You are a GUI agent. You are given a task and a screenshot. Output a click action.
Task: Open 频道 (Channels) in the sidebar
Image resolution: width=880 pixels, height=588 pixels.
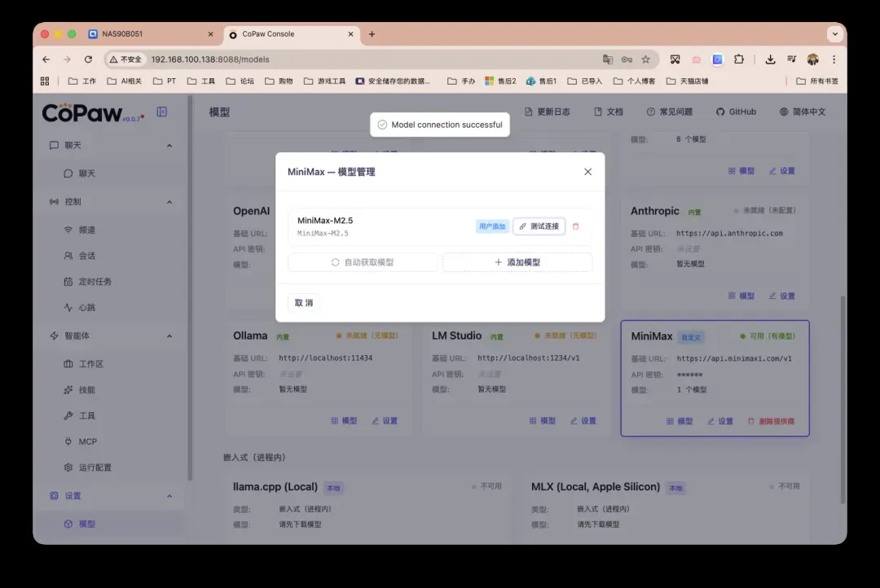pos(79,230)
